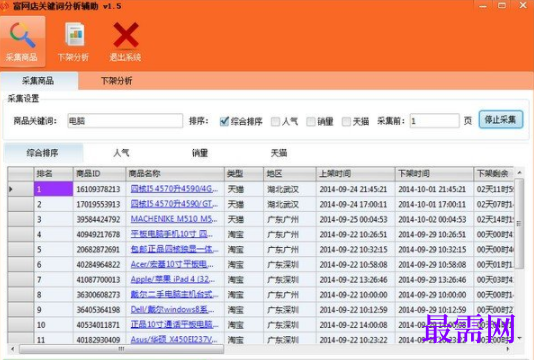Click product ID 41087700013

click(98, 280)
